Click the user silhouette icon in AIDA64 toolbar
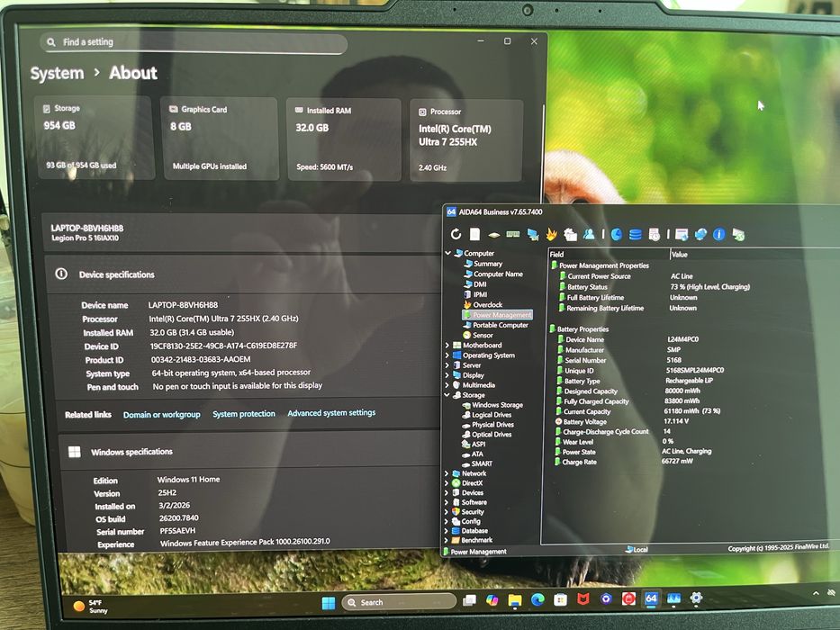840x630 pixels. pyautogui.click(x=589, y=234)
